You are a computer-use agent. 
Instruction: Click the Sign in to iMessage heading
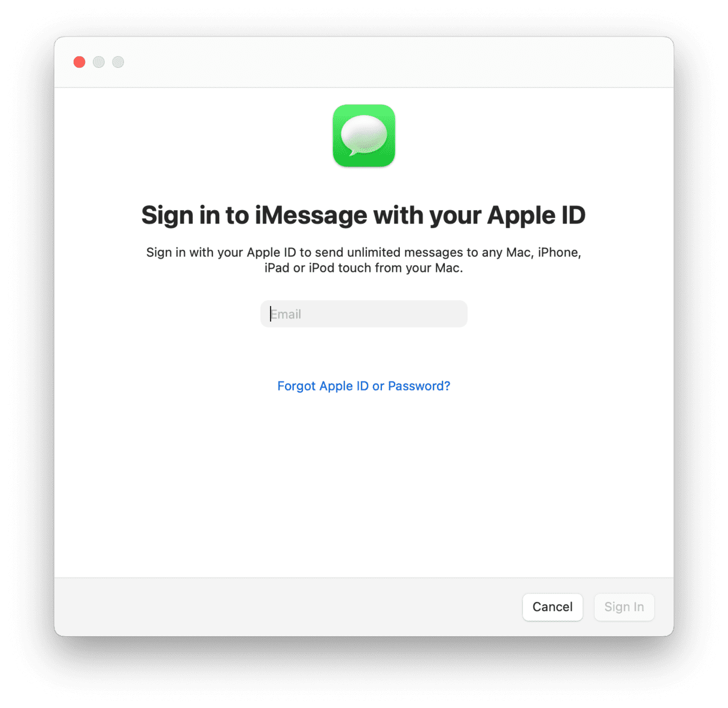pyautogui.click(x=363, y=215)
